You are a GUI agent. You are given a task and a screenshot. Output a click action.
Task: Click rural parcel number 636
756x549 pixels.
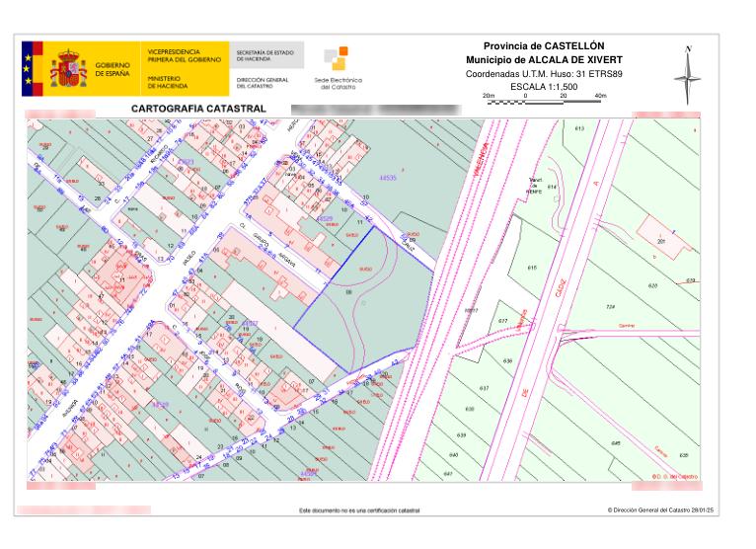[x=507, y=360]
